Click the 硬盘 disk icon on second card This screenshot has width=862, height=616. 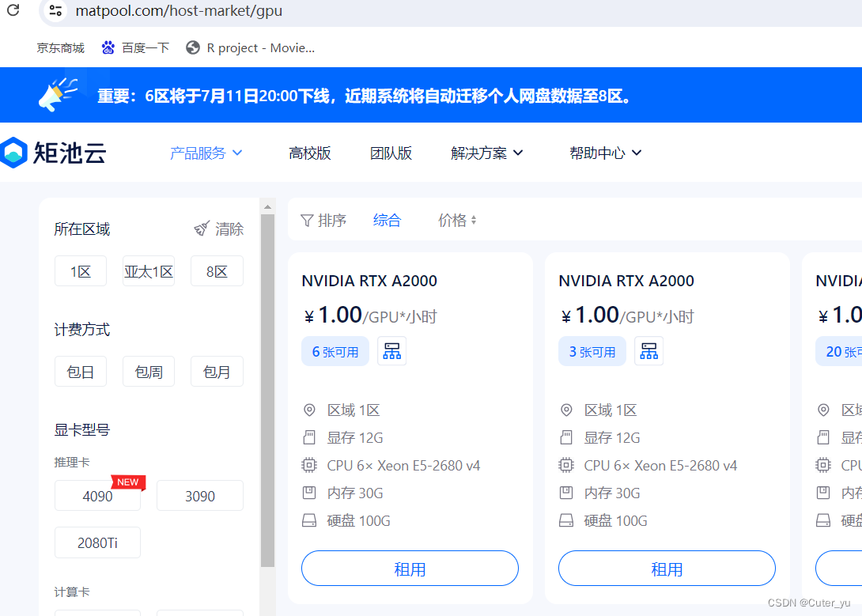pyautogui.click(x=566, y=520)
